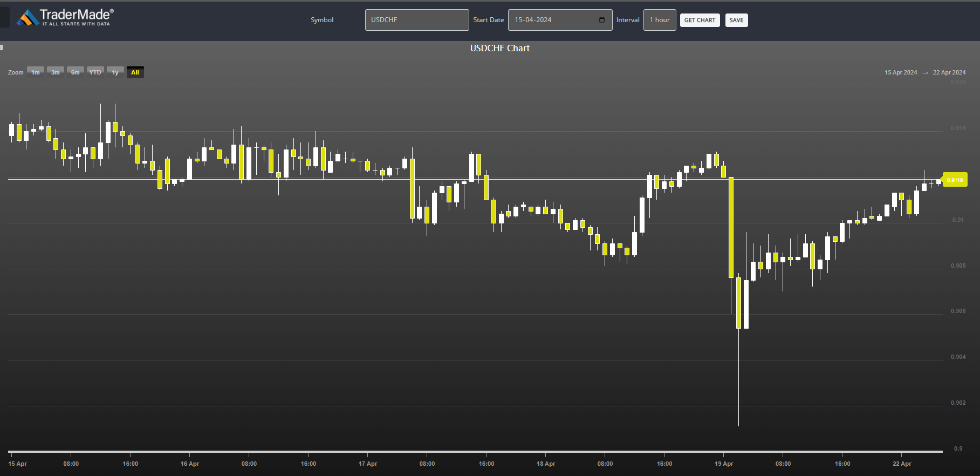
Task: Click the 0.902 y-axis price label
Action: pos(958,403)
